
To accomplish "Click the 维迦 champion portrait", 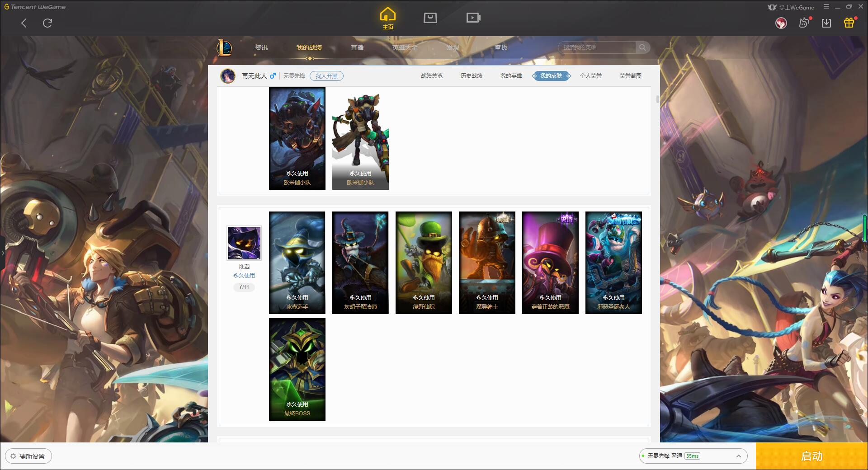I will click(244, 243).
